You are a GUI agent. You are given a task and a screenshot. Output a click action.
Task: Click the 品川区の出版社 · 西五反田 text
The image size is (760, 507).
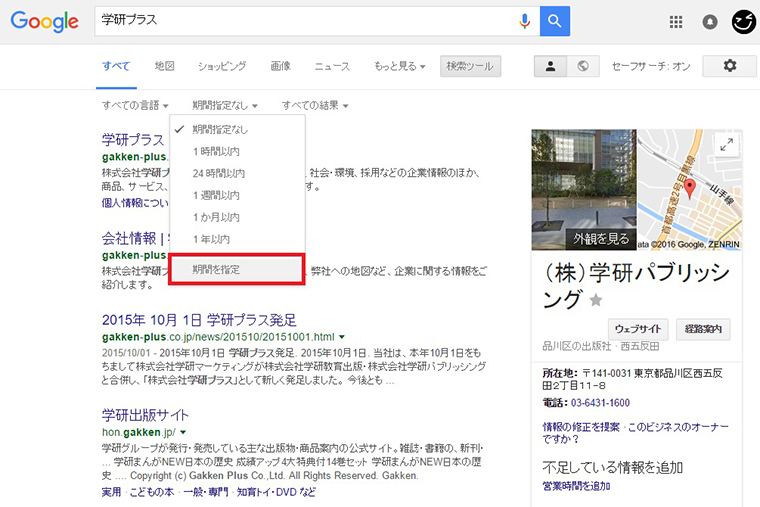pyautogui.click(x=601, y=346)
